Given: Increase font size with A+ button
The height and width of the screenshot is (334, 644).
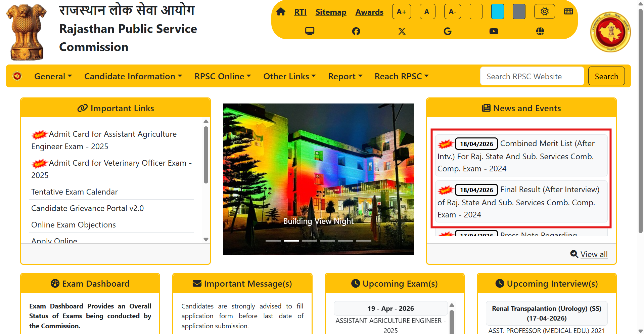Looking at the screenshot, I should pos(401,12).
